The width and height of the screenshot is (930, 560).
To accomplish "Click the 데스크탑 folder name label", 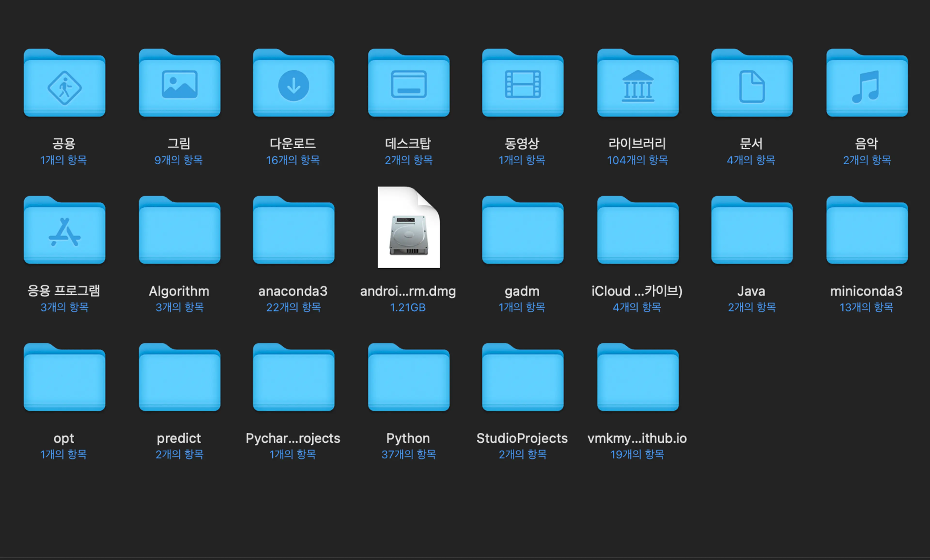I will [x=408, y=144].
